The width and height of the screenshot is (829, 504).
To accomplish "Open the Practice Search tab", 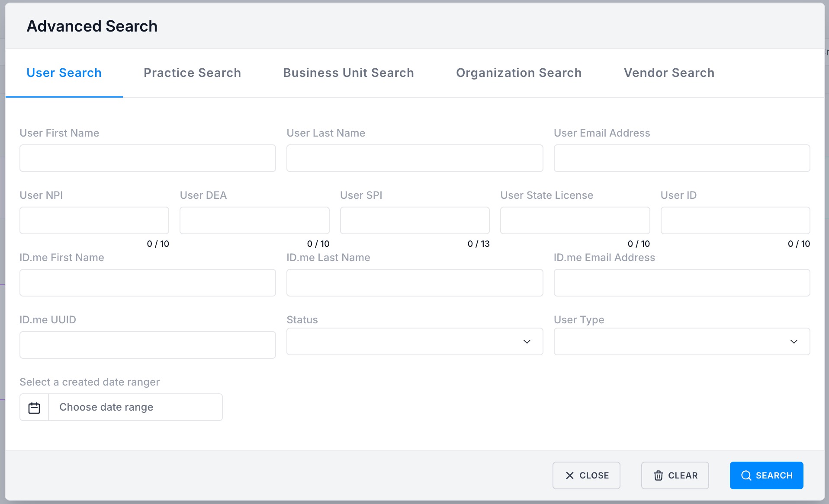I will point(192,73).
